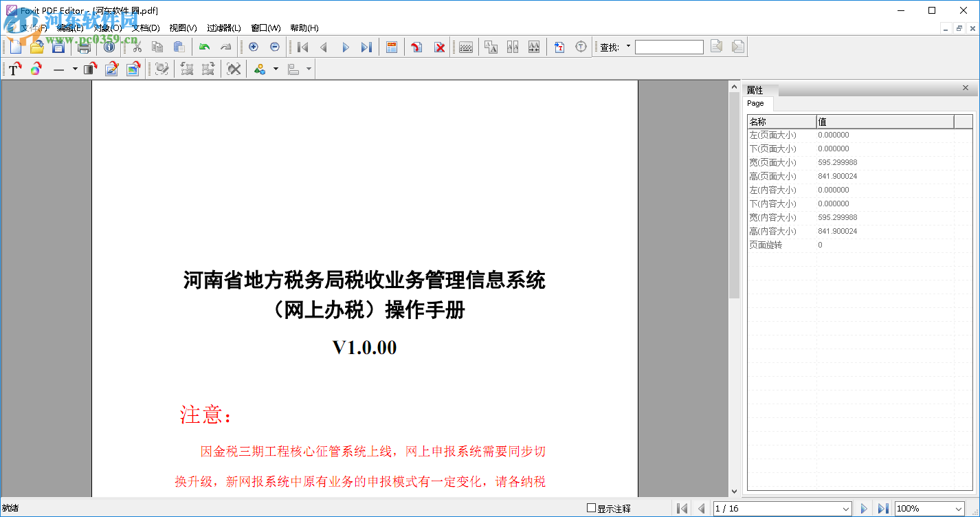
Task: Open the alignment tool dropdown arrow
Action: [310, 69]
